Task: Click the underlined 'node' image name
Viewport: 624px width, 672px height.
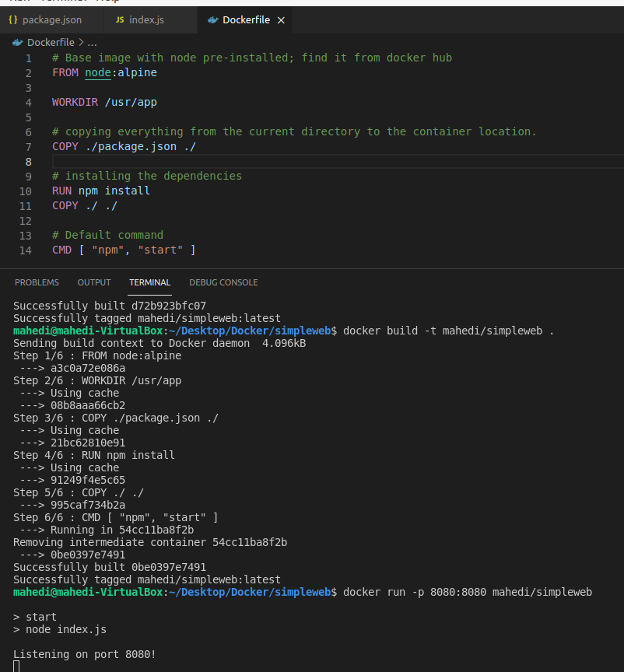Action: [x=98, y=72]
